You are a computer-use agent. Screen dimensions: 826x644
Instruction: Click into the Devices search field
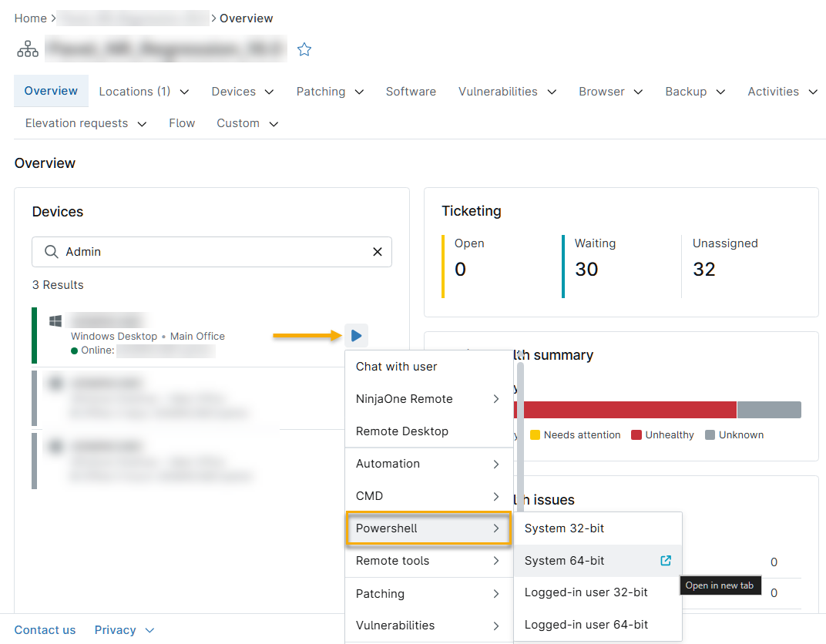[x=212, y=252]
